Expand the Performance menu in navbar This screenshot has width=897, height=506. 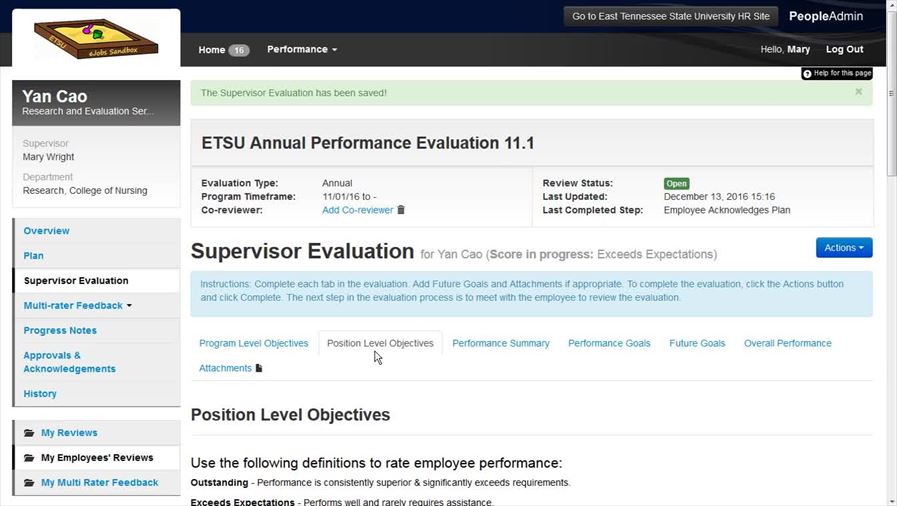302,49
